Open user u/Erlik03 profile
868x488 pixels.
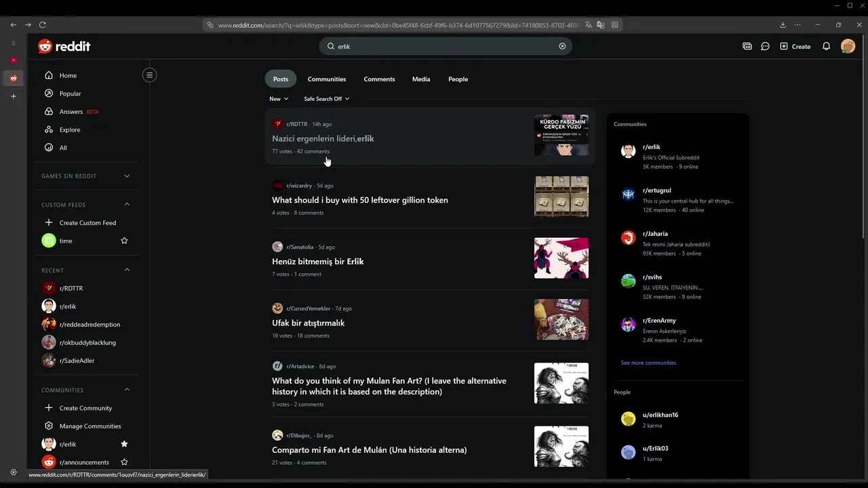655,449
